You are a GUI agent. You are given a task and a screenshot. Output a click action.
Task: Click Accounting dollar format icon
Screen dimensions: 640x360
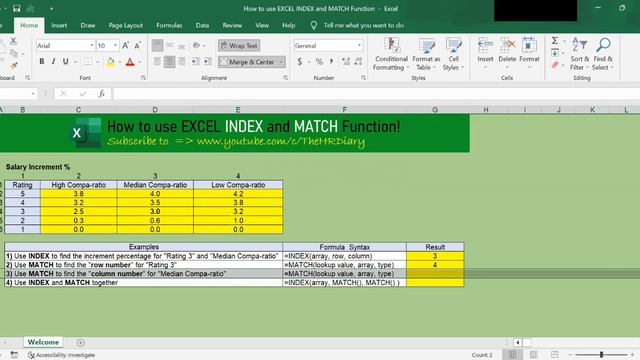[x=300, y=62]
